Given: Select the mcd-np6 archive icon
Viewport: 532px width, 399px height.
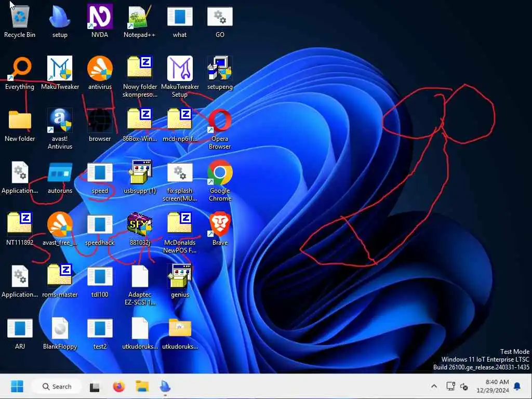Looking at the screenshot, I should pos(180,125).
